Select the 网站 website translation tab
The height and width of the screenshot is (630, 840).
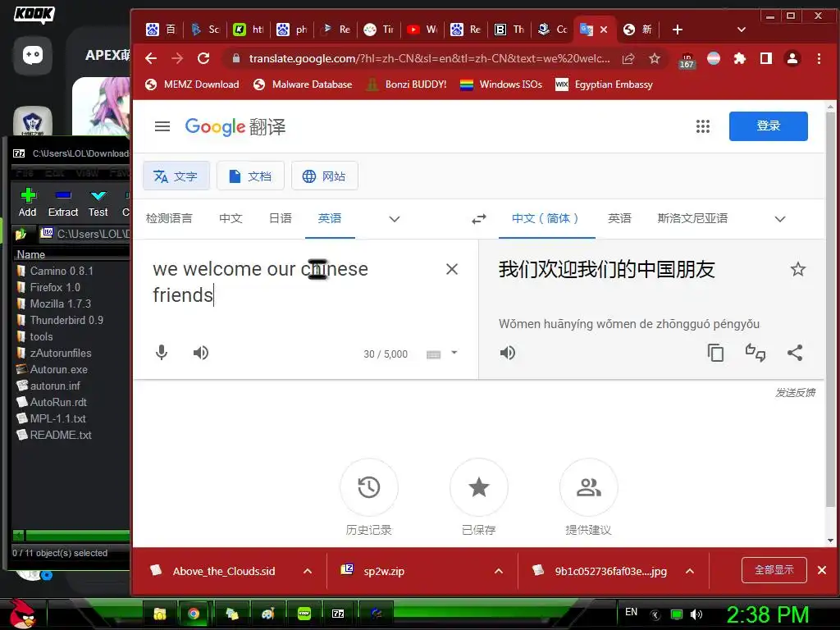(325, 176)
